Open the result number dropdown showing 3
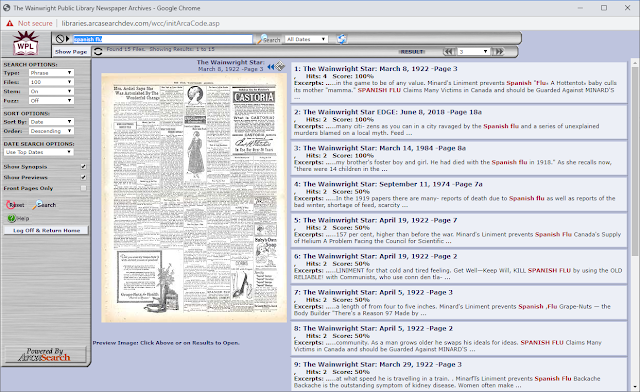Screen dimensions: 640x392 click(473, 51)
